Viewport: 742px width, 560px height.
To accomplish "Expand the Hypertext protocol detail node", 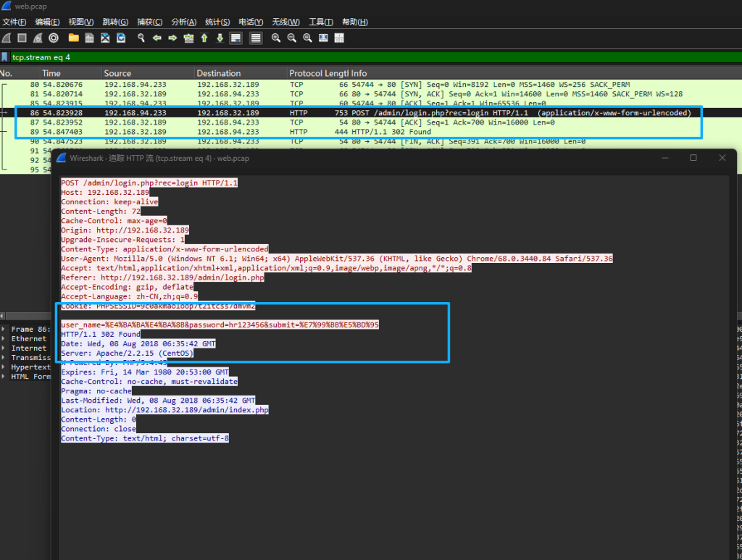I will pyautogui.click(x=5, y=367).
